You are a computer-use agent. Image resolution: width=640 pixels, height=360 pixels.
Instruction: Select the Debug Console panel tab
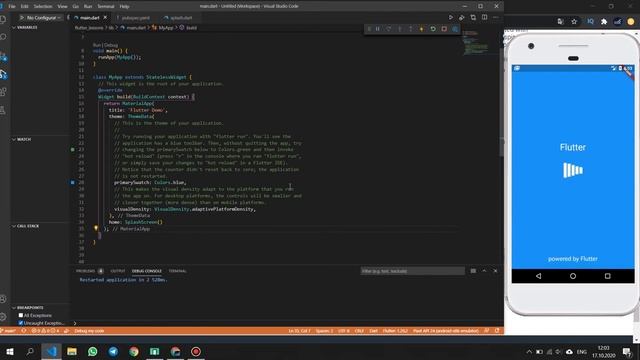pos(147,271)
